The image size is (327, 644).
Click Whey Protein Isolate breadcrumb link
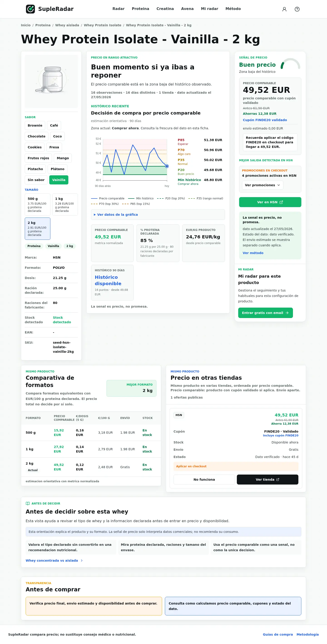point(103,25)
